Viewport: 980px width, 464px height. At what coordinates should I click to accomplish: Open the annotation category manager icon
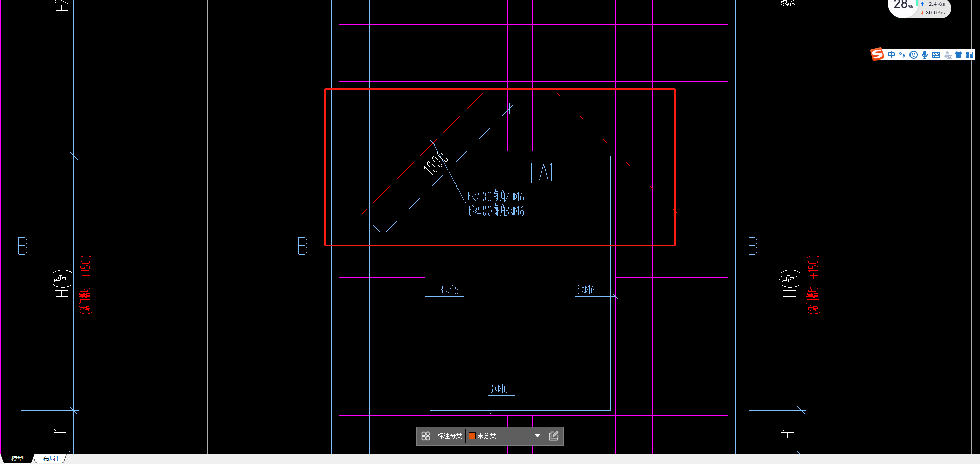pos(426,436)
